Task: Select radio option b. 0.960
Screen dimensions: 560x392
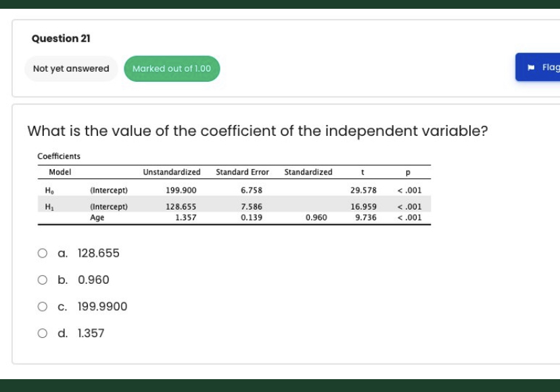Action: click(x=42, y=280)
